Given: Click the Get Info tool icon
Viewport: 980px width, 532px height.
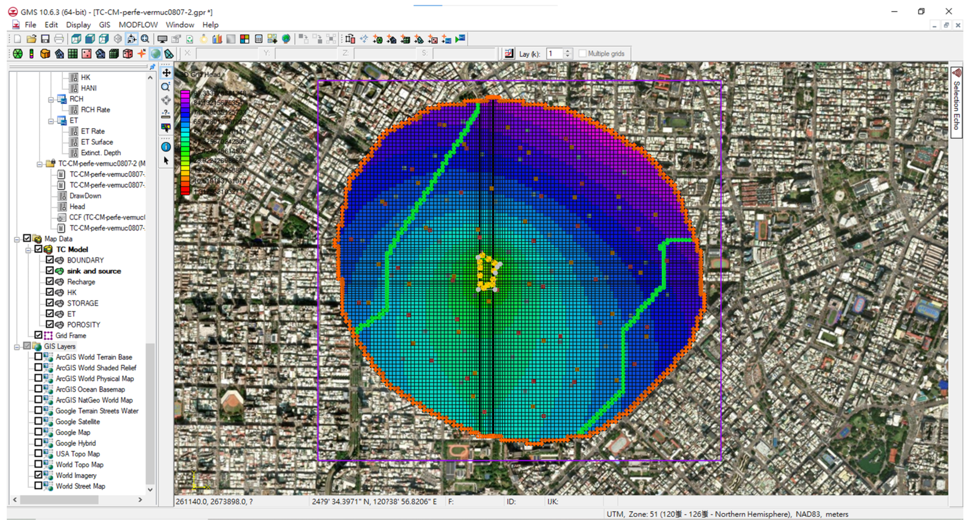Looking at the screenshot, I should (166, 147).
